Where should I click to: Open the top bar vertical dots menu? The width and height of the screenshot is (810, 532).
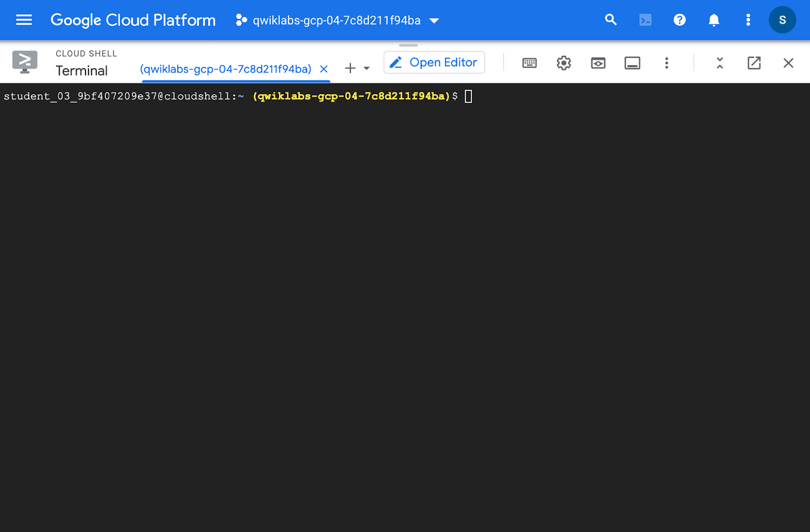click(748, 20)
